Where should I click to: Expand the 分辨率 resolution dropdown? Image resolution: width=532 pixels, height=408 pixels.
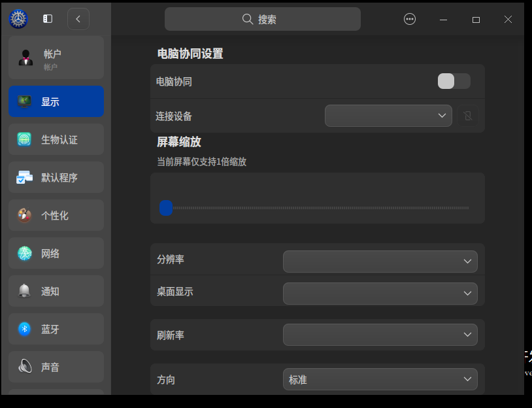pos(380,261)
